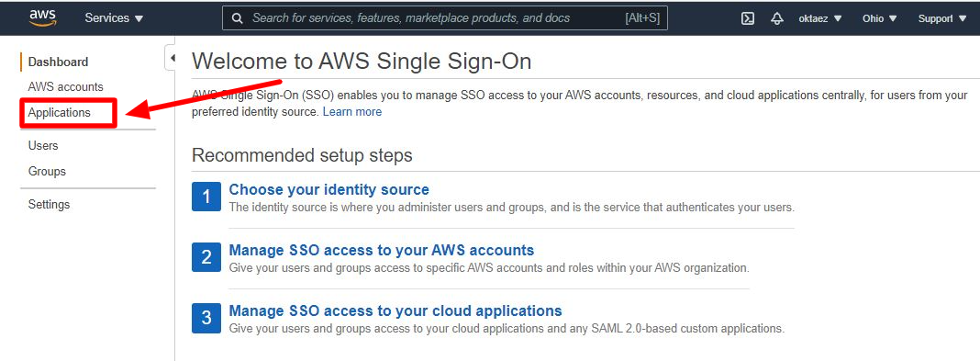Open Settings in the sidebar
Screen dimensions: 980x361
point(49,205)
